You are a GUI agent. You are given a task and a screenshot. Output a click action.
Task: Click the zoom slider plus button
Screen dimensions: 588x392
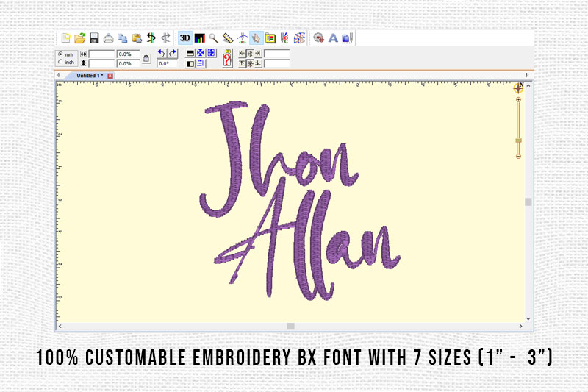click(519, 99)
